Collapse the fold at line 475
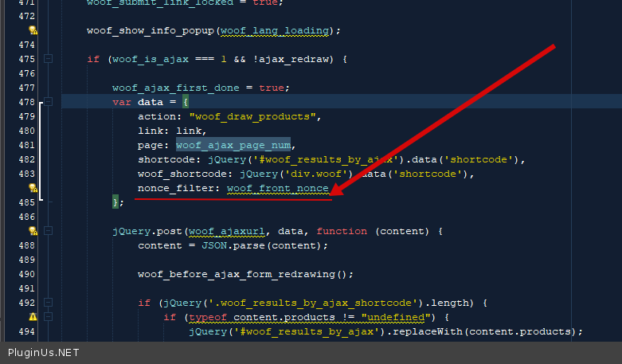Screen dimensions: 622x364 [x=49, y=59]
